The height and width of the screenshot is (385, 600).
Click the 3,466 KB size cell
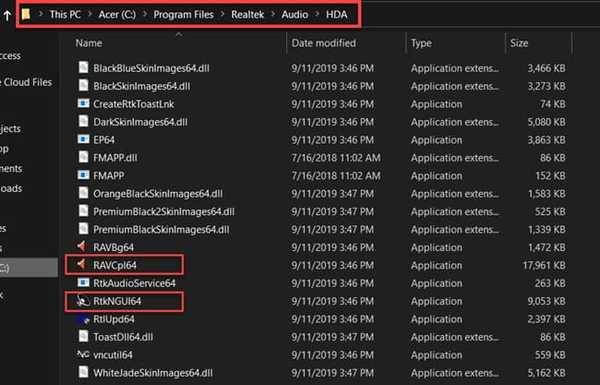(546, 68)
